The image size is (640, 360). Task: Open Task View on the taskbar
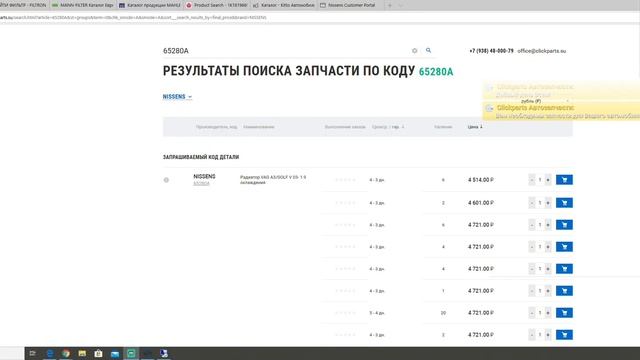(x=33, y=353)
